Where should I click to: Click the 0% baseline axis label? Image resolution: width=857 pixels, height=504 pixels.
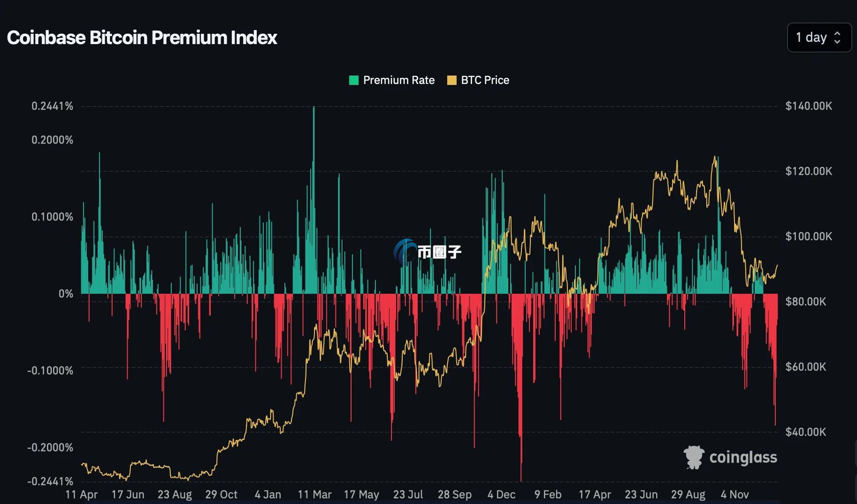(66, 294)
